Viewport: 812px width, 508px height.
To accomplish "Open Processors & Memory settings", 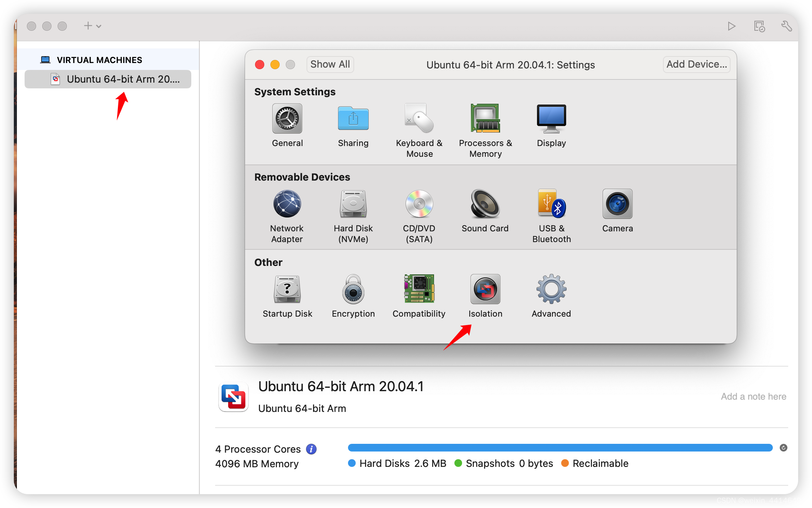I will 486,131.
